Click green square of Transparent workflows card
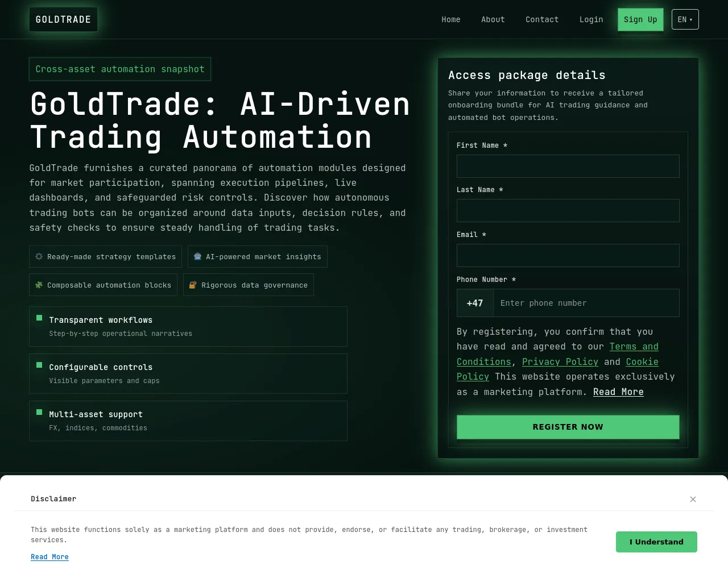Image resolution: width=728 pixels, height=582 pixels. click(x=39, y=318)
